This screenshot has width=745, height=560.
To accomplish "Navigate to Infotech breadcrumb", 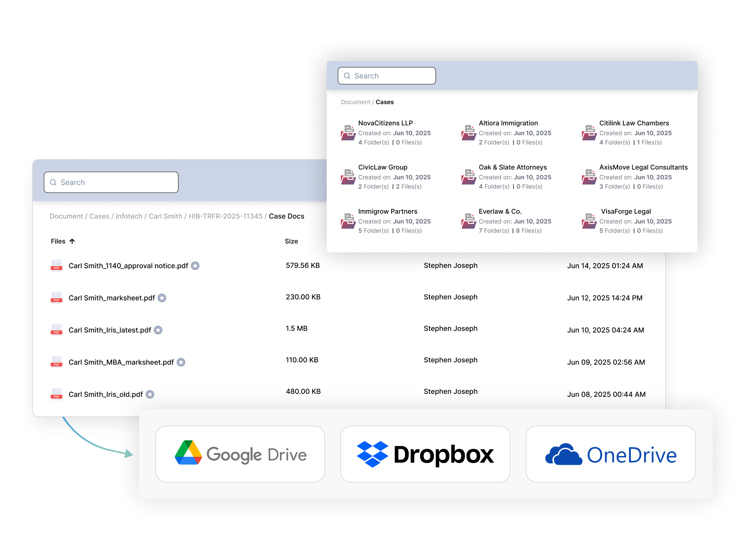I will click(x=129, y=216).
